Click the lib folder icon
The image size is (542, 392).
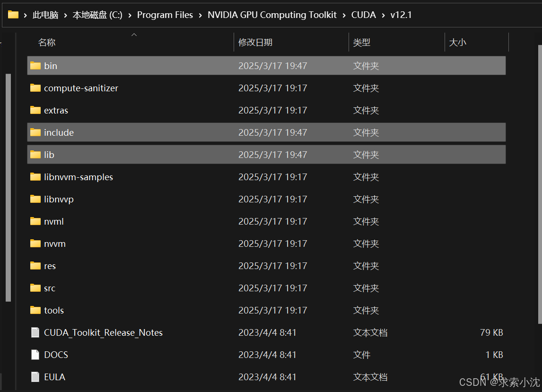click(35, 155)
